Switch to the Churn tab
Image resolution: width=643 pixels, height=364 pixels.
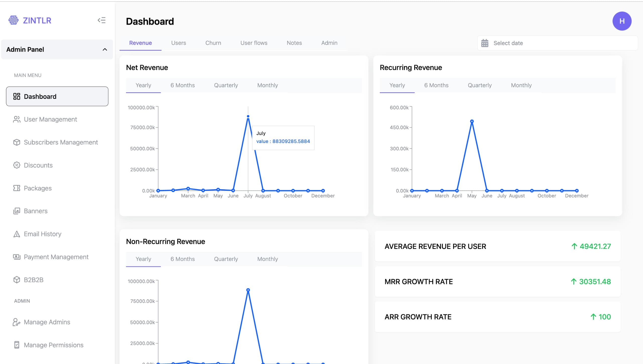(x=213, y=43)
